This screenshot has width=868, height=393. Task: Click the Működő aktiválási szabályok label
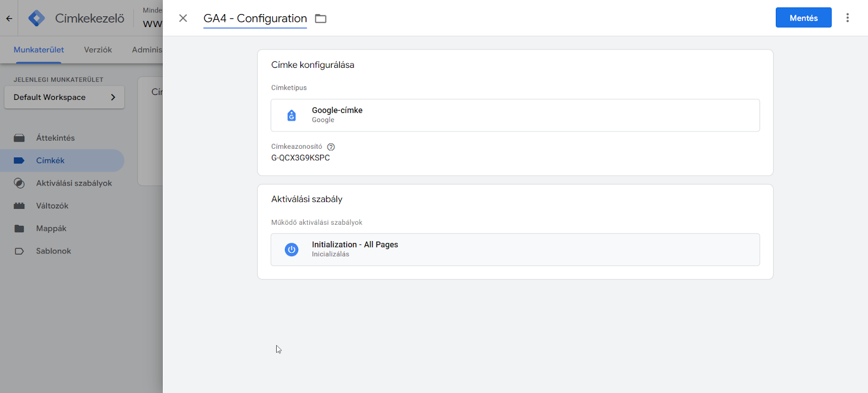(x=316, y=222)
